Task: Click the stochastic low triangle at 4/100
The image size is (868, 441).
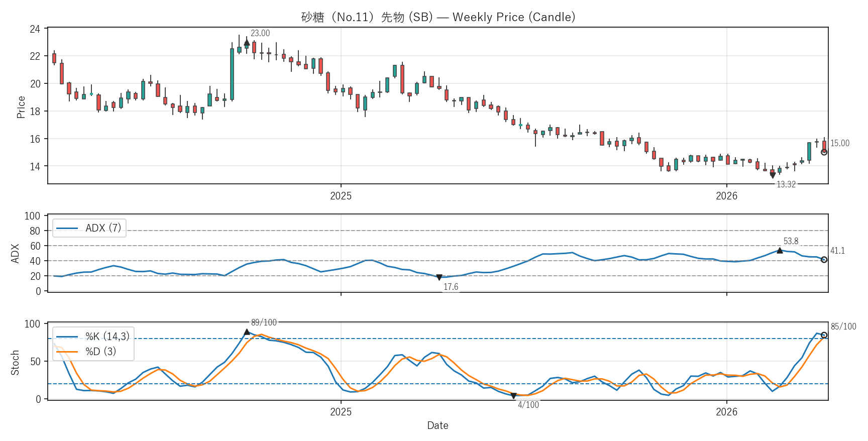Action: click(513, 396)
